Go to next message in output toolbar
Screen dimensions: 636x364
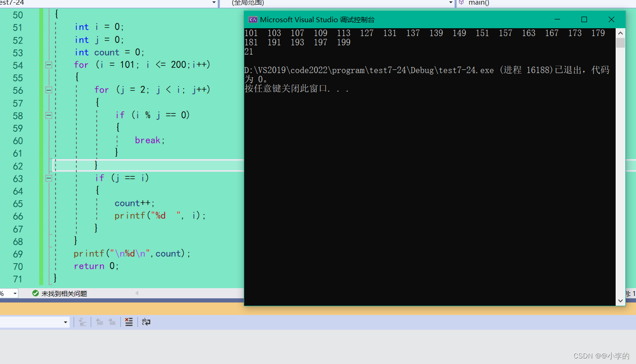click(112, 322)
